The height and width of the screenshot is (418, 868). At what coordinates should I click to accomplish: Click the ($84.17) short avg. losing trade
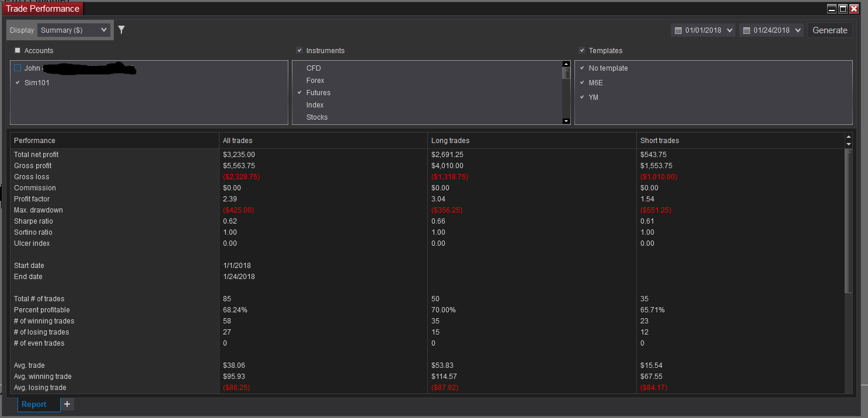tap(654, 388)
